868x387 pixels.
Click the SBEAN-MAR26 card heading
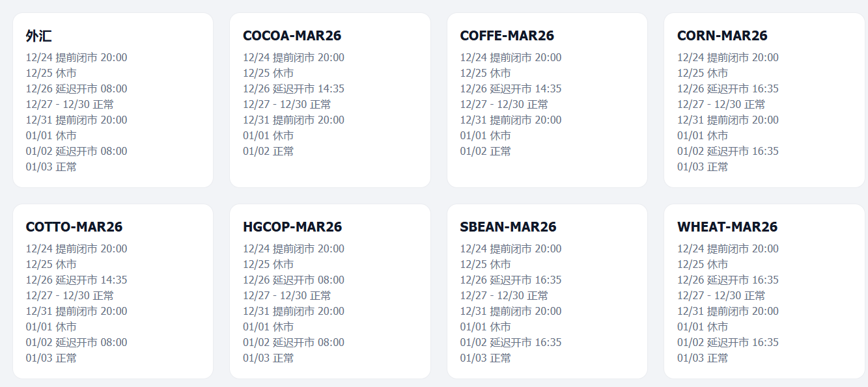pyautogui.click(x=508, y=227)
